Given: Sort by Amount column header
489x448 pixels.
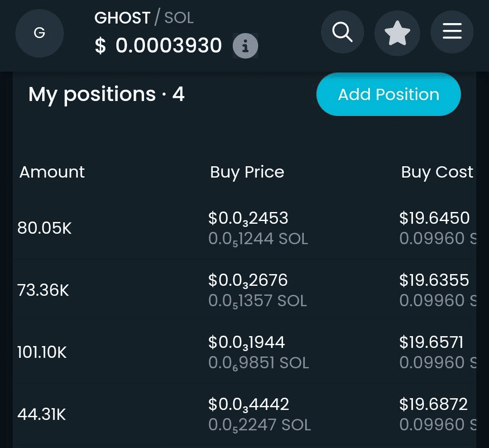Looking at the screenshot, I should pos(52,172).
